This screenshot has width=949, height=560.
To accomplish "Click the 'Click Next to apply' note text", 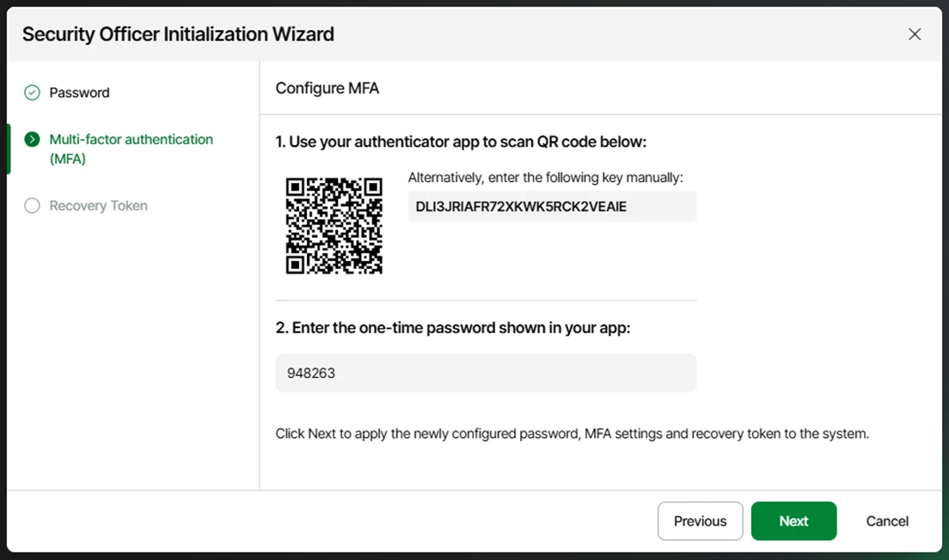I will pos(572,434).
